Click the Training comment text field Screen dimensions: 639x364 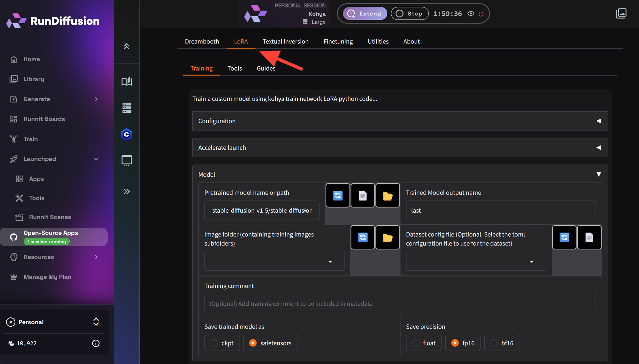(400, 303)
